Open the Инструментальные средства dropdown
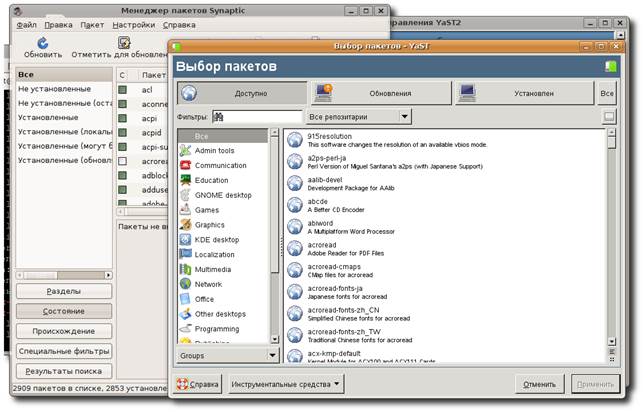643x412 pixels. pos(286,384)
